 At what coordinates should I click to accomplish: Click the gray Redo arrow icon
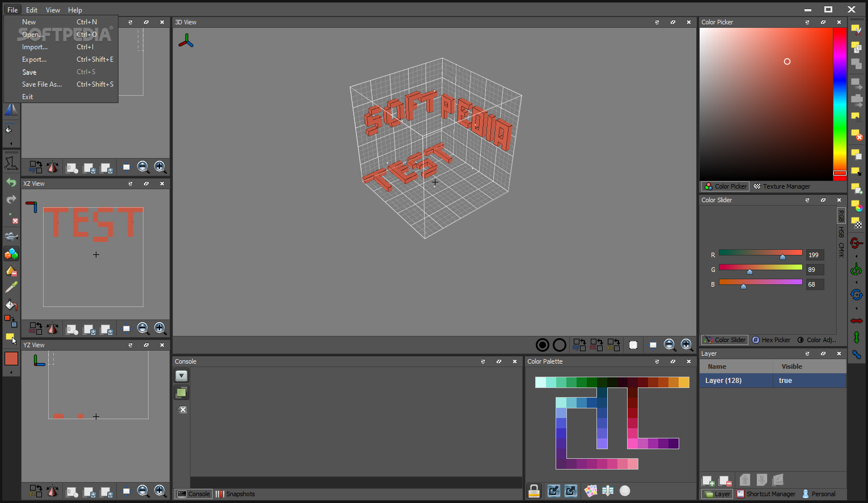(11, 199)
